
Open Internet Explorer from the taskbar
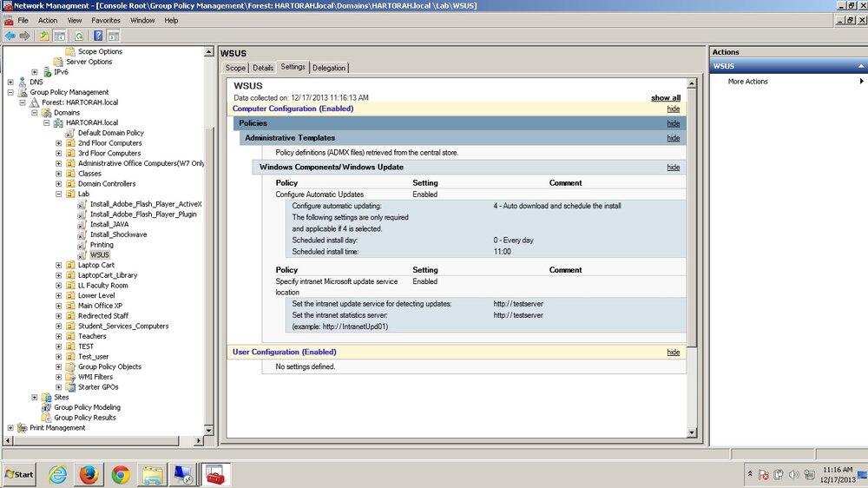57,475
